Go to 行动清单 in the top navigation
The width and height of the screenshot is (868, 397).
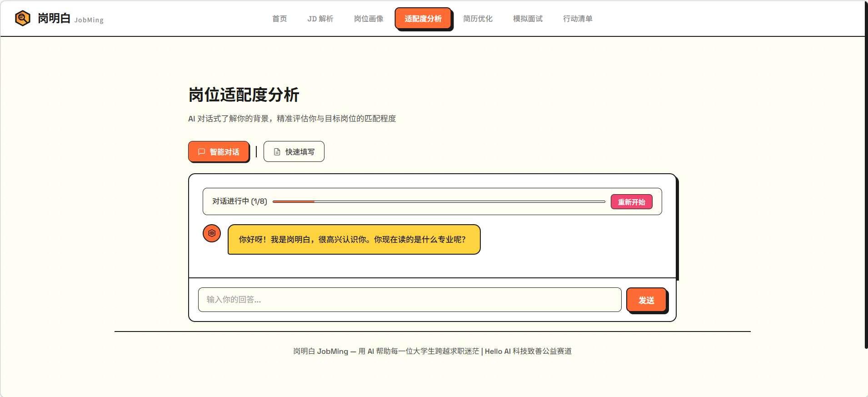[x=578, y=19]
